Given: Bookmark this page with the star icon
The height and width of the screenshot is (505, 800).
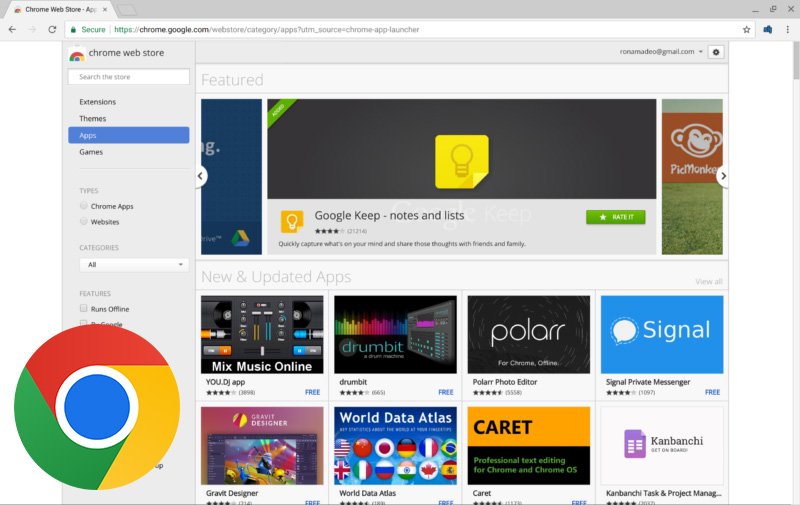Looking at the screenshot, I should pos(746,30).
